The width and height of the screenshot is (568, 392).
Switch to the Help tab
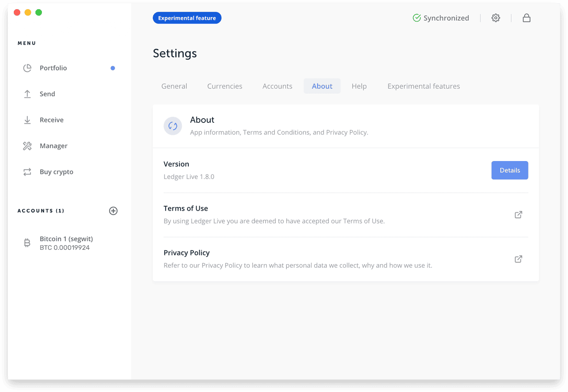[x=359, y=86]
